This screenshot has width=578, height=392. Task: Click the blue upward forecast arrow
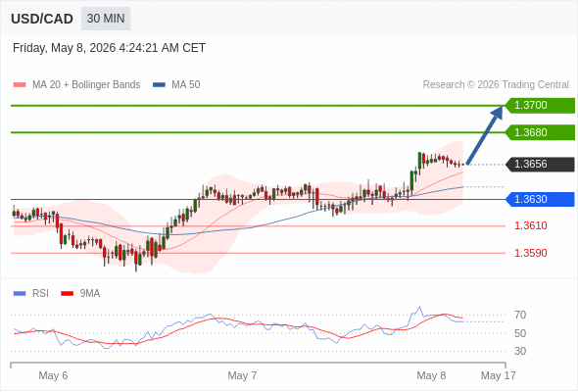(x=485, y=135)
